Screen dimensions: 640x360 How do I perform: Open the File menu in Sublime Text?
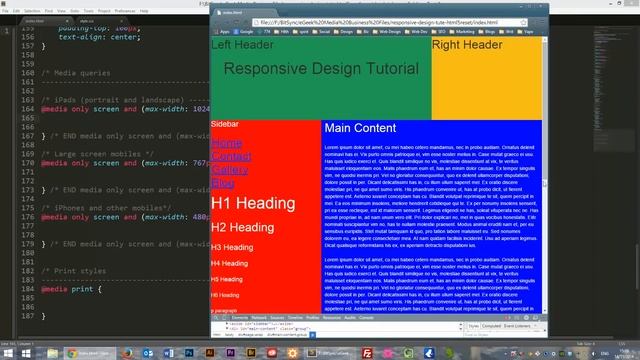tap(5, 11)
